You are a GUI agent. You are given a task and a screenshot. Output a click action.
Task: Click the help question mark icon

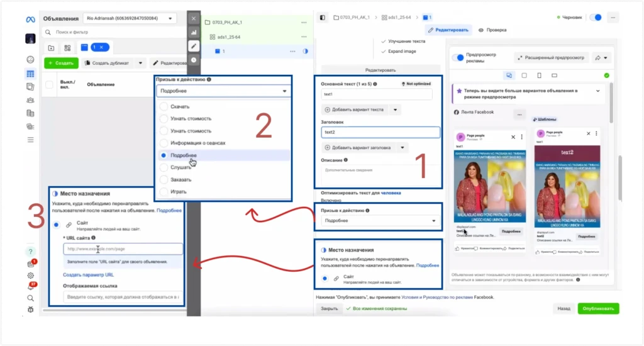pyautogui.click(x=30, y=252)
